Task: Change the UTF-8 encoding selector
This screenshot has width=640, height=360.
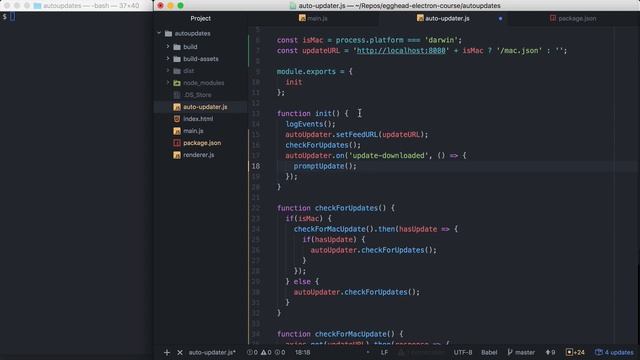Action: [x=462, y=352]
